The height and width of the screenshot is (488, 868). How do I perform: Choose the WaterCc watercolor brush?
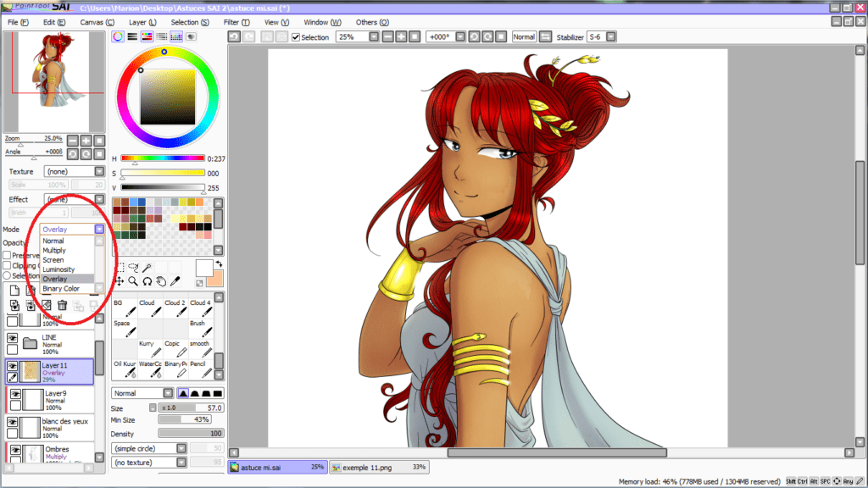pyautogui.click(x=150, y=369)
